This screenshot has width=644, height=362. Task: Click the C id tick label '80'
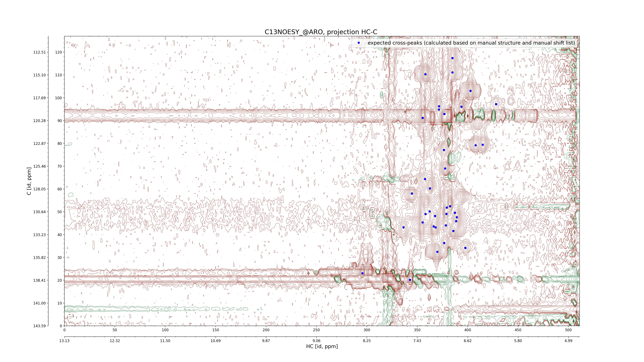pyautogui.click(x=60, y=143)
